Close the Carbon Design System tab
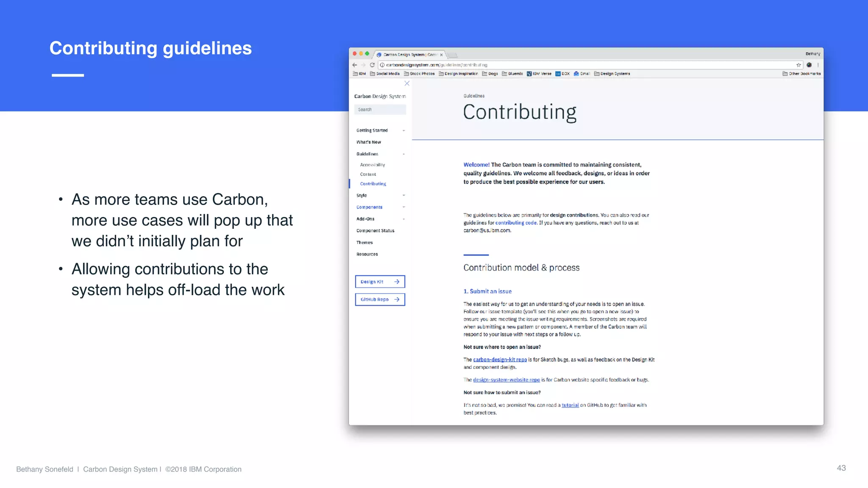Screen dimensions: 868x488 [x=441, y=55]
